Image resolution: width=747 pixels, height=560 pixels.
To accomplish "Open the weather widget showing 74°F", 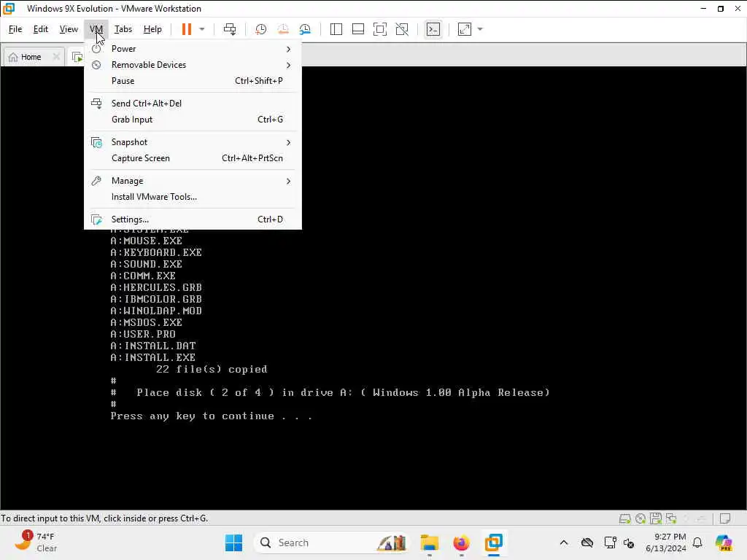I will coord(37,542).
